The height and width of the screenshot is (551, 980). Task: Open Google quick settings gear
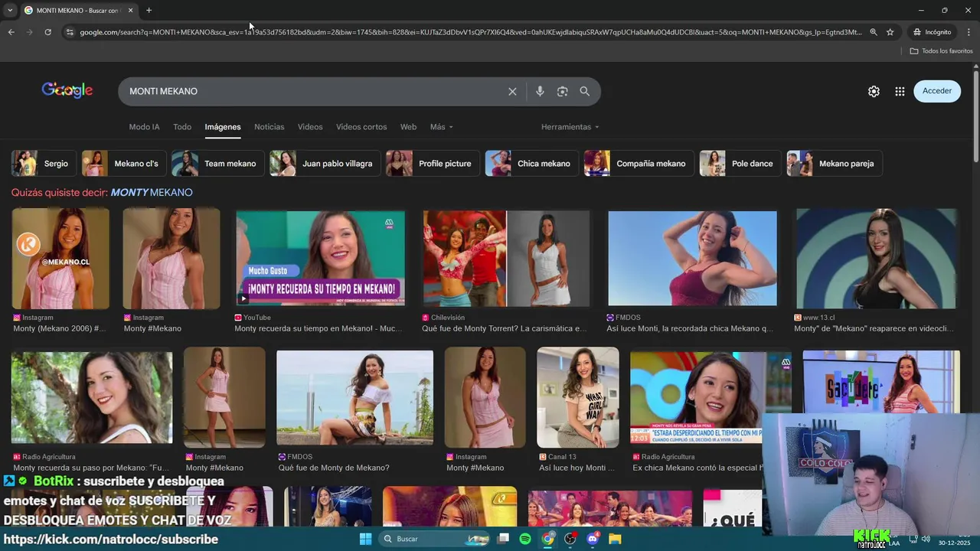tap(874, 91)
